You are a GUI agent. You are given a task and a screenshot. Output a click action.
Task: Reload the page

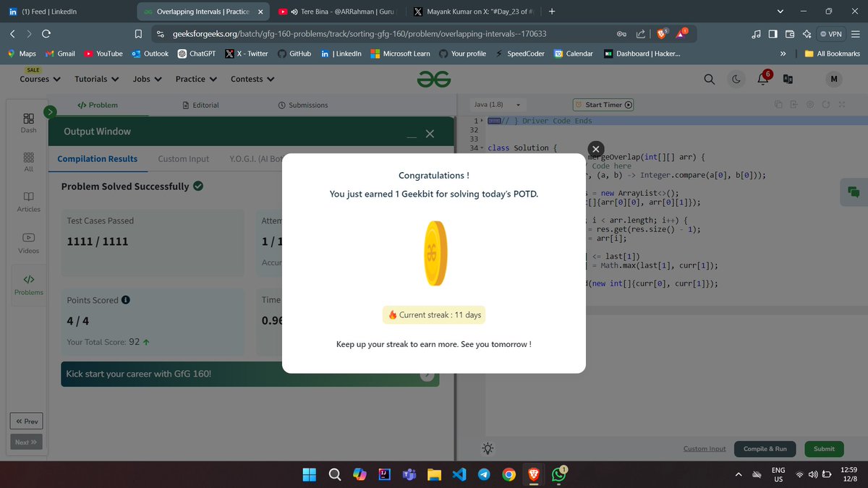tap(46, 34)
